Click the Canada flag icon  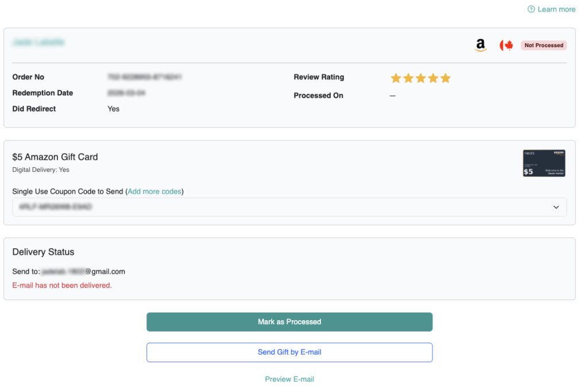pos(506,45)
